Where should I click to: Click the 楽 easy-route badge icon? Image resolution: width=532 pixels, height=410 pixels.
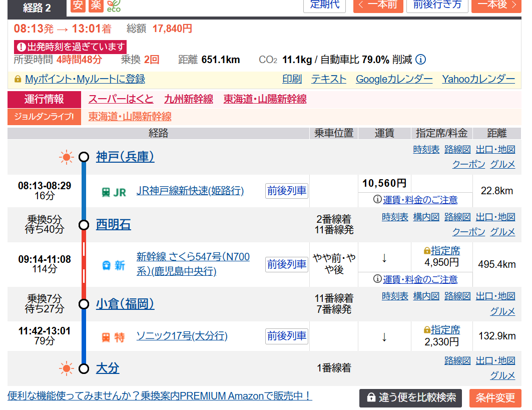[x=95, y=5]
